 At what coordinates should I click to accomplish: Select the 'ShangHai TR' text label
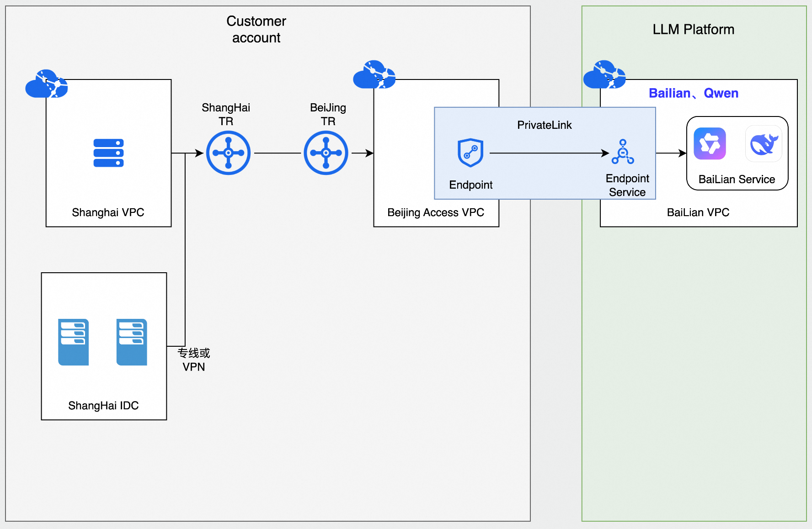point(226,114)
